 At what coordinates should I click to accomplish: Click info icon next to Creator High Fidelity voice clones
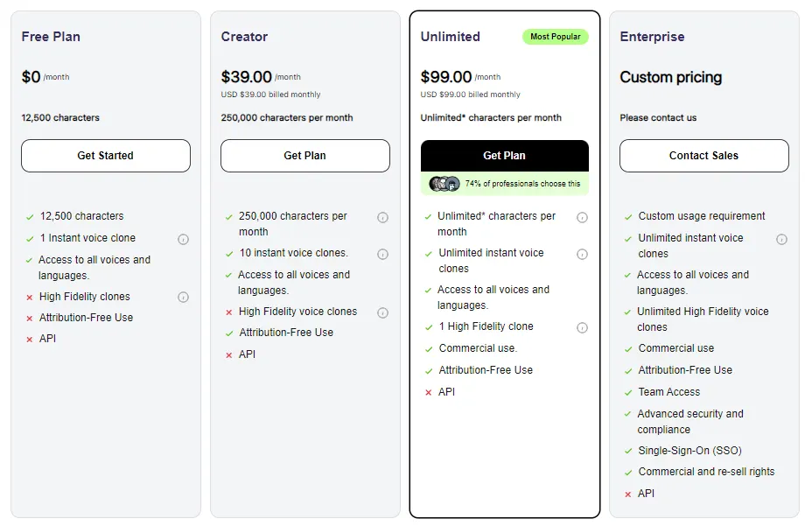382,312
